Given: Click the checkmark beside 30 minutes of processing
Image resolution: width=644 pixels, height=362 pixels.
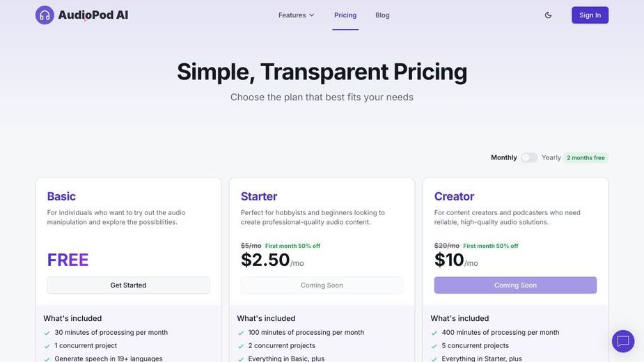Looking at the screenshot, I should (x=47, y=333).
